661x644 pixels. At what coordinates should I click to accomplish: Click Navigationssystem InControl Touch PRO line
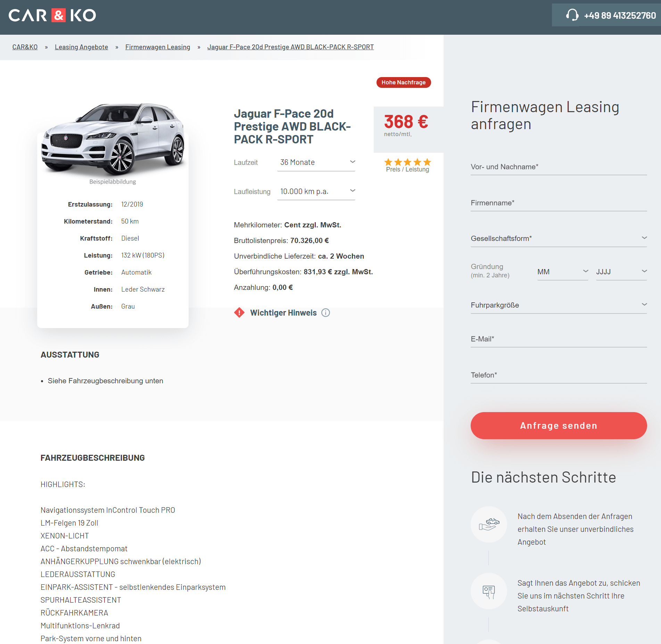tap(108, 510)
